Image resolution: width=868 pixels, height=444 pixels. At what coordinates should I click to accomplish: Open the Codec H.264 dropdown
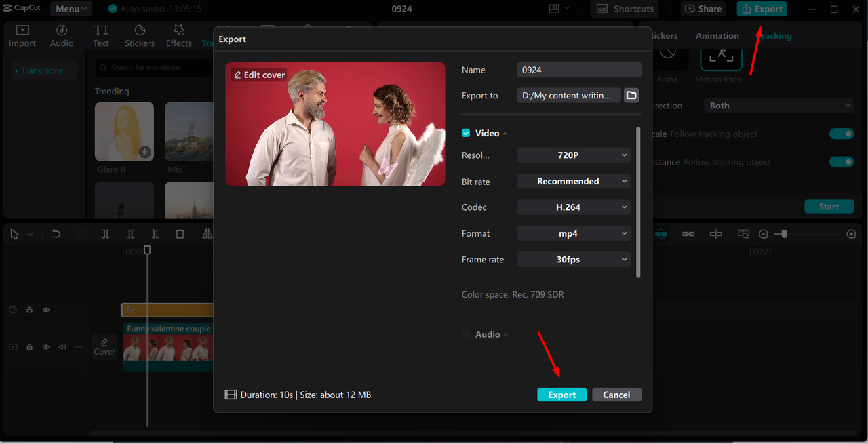point(574,207)
